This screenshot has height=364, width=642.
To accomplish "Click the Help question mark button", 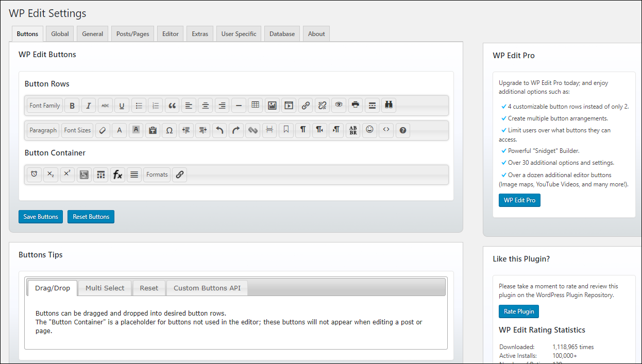I will click(403, 130).
